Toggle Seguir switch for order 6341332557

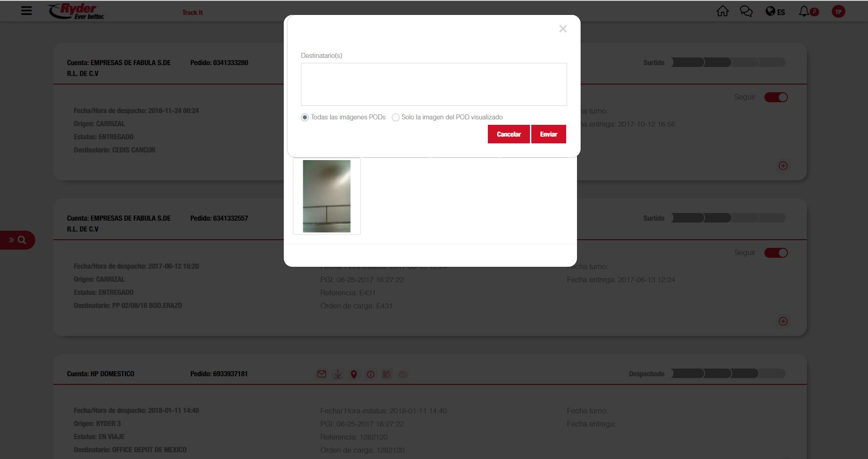pos(776,253)
